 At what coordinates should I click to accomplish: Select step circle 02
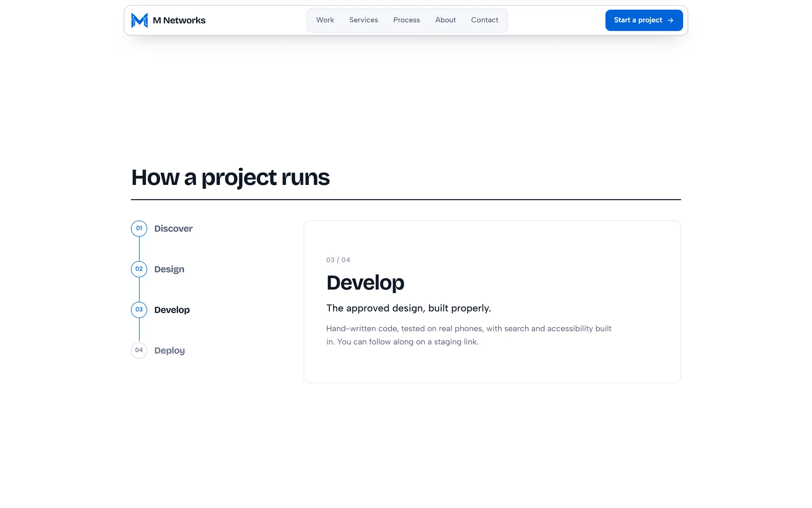pos(139,269)
